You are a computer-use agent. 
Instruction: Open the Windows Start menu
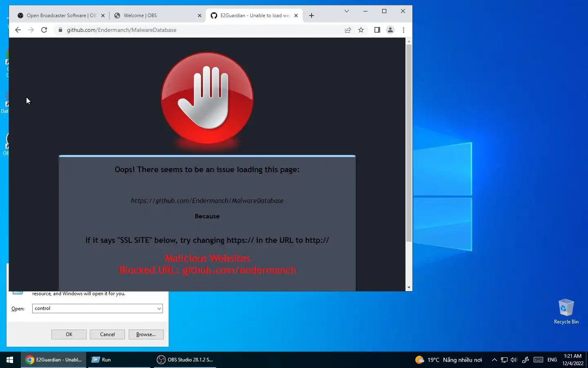tap(10, 360)
